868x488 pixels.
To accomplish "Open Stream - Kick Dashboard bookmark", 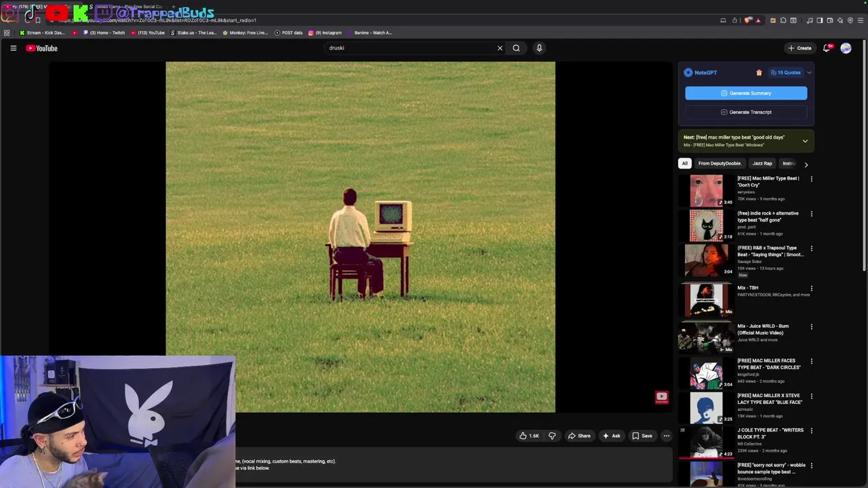I will click(42, 33).
